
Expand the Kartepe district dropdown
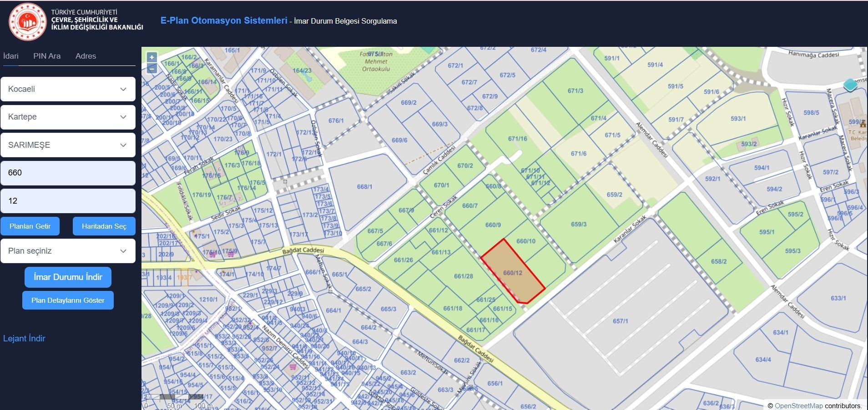[x=68, y=117]
